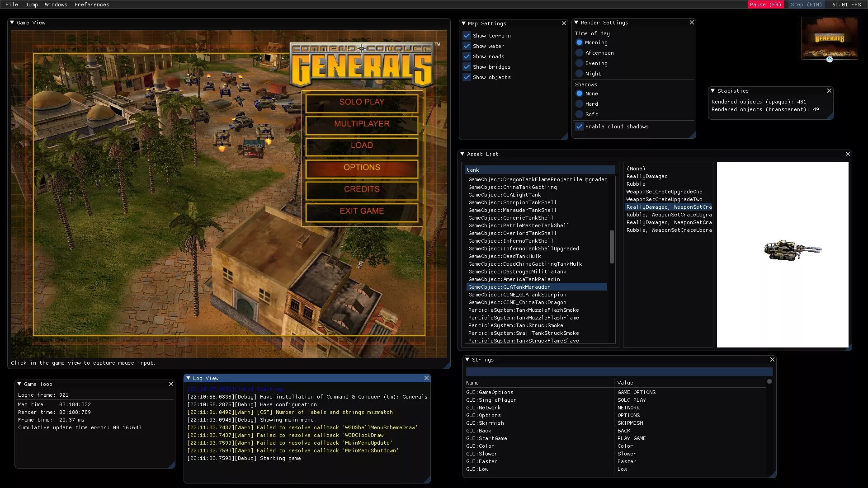
Task: Open the File menu
Action: [x=12, y=5]
